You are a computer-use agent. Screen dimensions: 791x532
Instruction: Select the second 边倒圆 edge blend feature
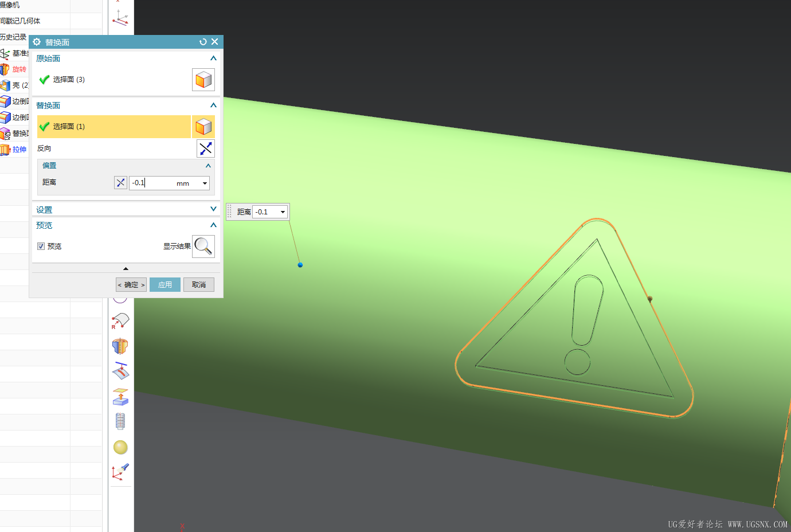pyautogui.click(x=14, y=118)
